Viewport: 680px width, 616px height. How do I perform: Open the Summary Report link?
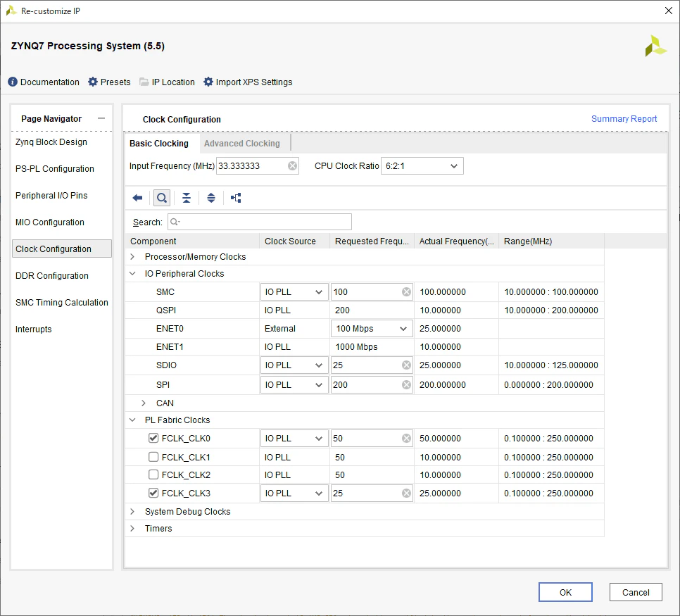(624, 118)
